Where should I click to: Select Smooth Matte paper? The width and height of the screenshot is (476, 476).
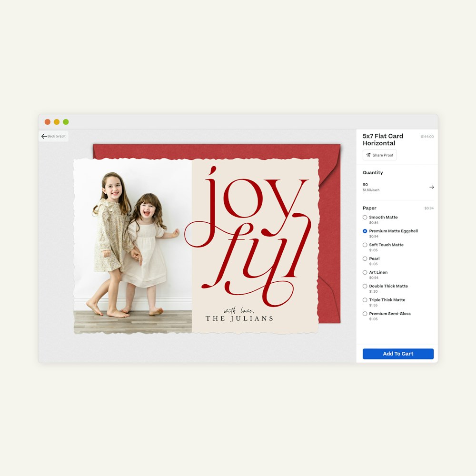click(365, 218)
